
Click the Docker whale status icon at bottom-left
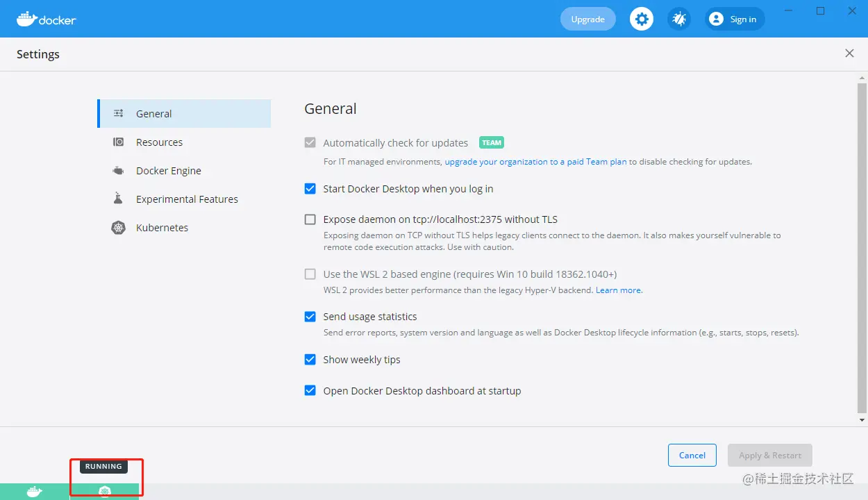34,492
